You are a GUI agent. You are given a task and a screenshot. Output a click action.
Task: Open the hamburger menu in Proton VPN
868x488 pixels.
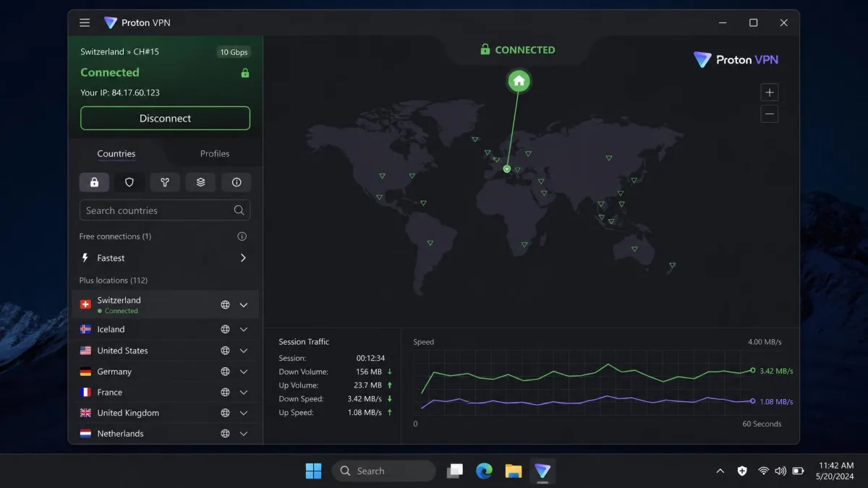tap(85, 22)
